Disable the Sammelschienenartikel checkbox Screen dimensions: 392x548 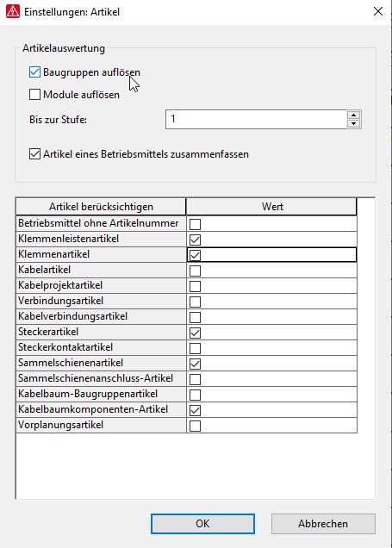point(195,364)
